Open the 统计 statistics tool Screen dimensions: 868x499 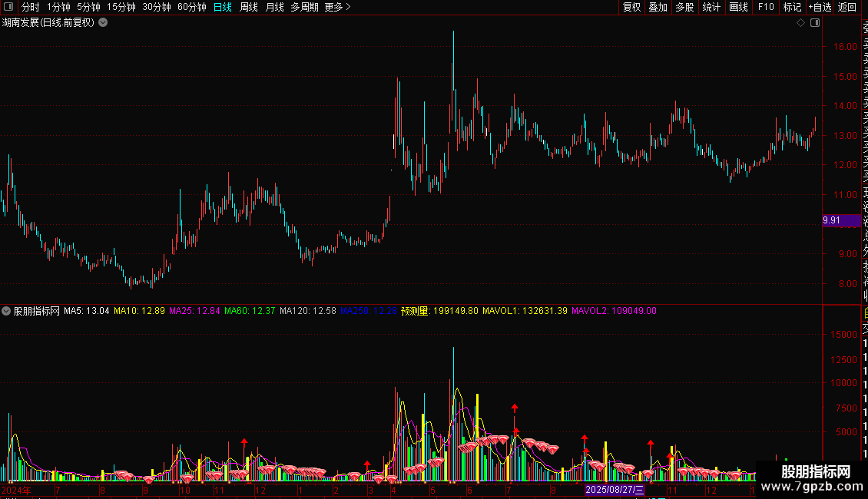pos(711,7)
